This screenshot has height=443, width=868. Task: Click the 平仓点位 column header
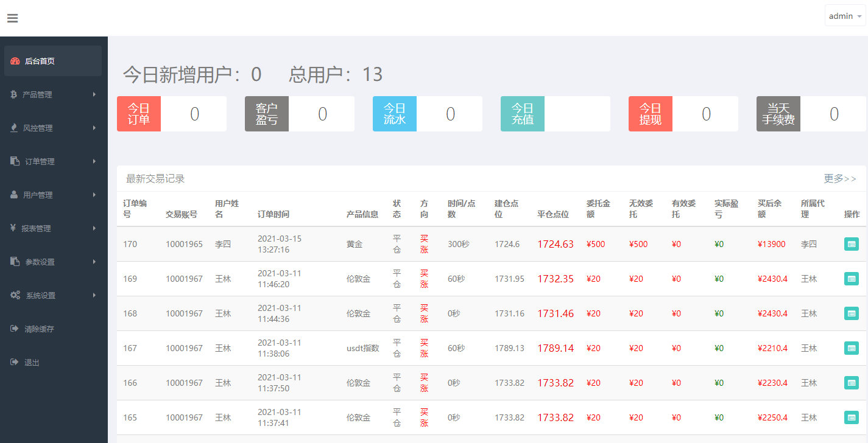[553, 214]
